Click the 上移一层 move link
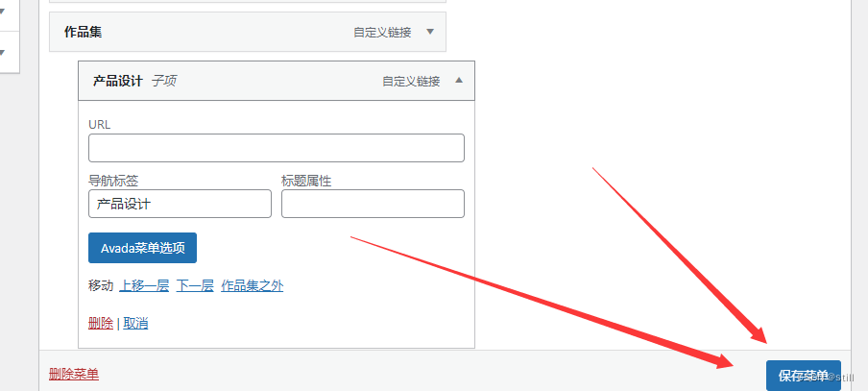The height and width of the screenshot is (391, 868). [144, 286]
